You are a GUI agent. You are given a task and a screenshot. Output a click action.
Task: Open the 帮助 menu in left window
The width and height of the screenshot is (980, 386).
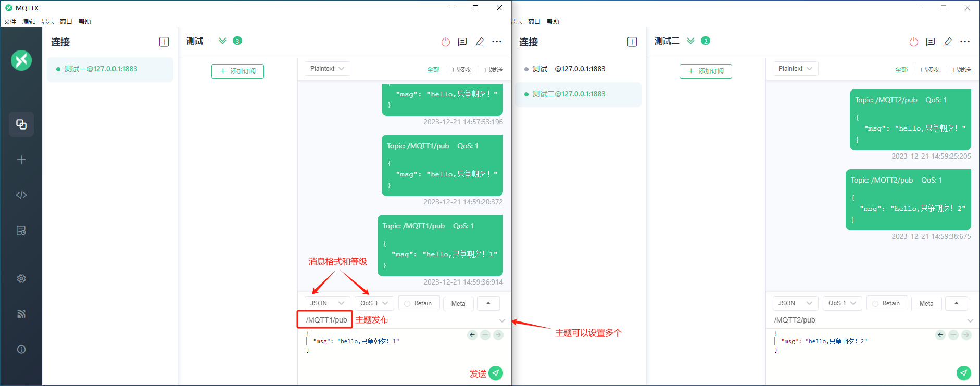point(85,21)
